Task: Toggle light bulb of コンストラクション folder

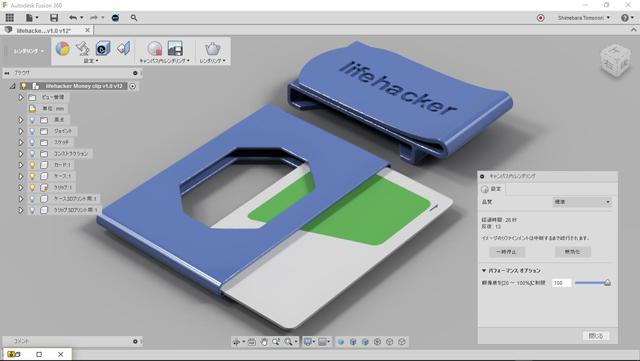Action: point(32,154)
